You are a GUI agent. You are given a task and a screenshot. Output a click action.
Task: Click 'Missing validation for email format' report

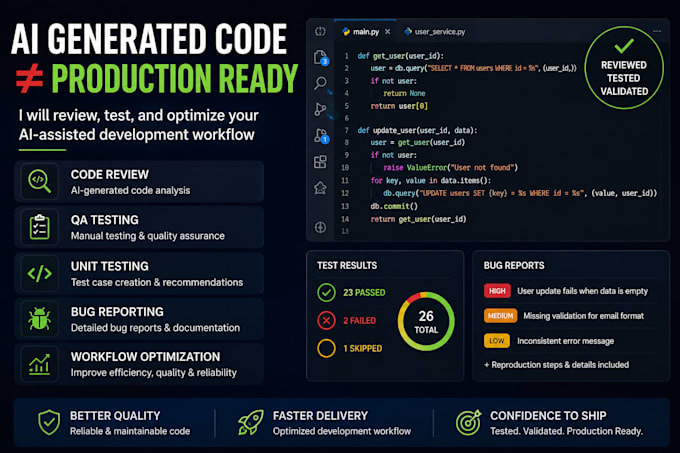[x=583, y=316]
